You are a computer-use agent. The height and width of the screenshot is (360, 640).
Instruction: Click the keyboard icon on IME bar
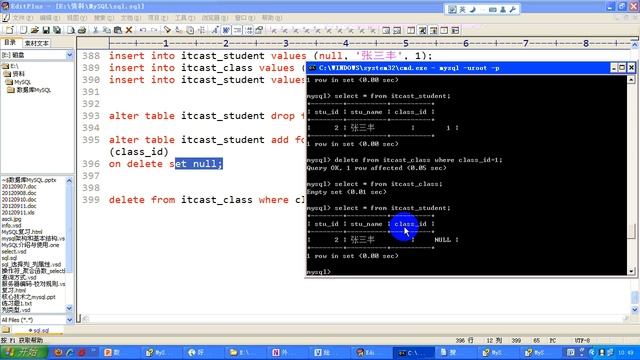click(x=493, y=9)
